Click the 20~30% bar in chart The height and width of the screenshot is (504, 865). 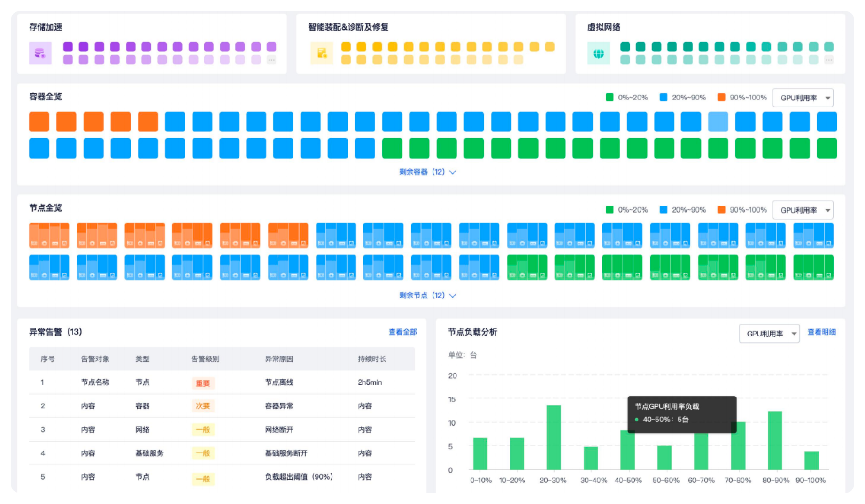pos(553,437)
